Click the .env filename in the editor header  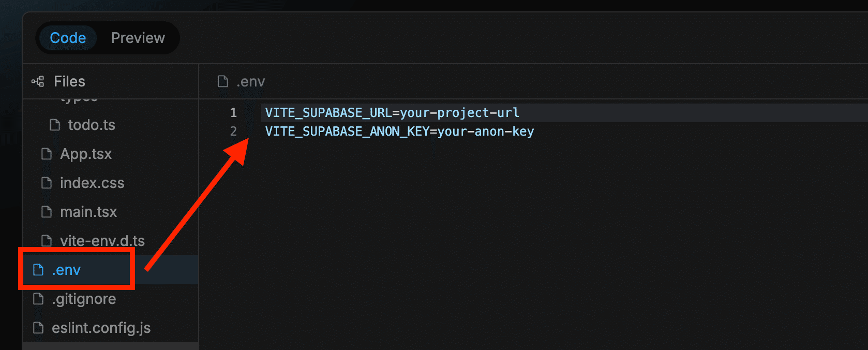pyautogui.click(x=251, y=81)
